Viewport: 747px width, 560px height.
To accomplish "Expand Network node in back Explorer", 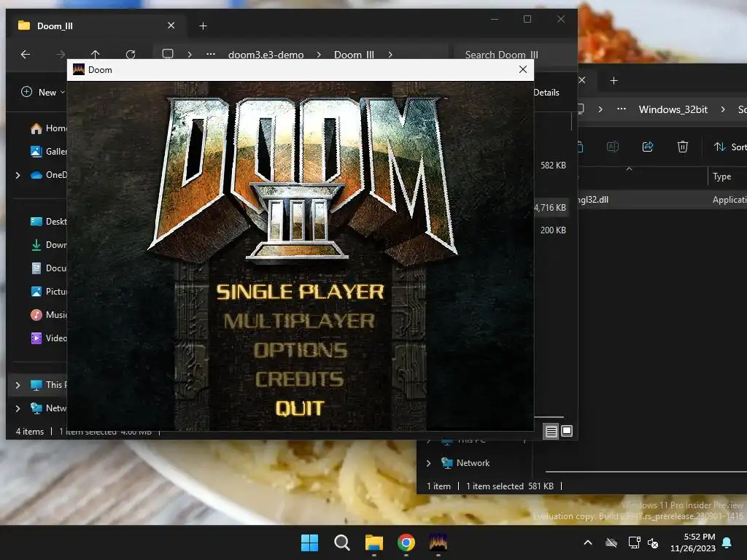I will pyautogui.click(x=428, y=463).
